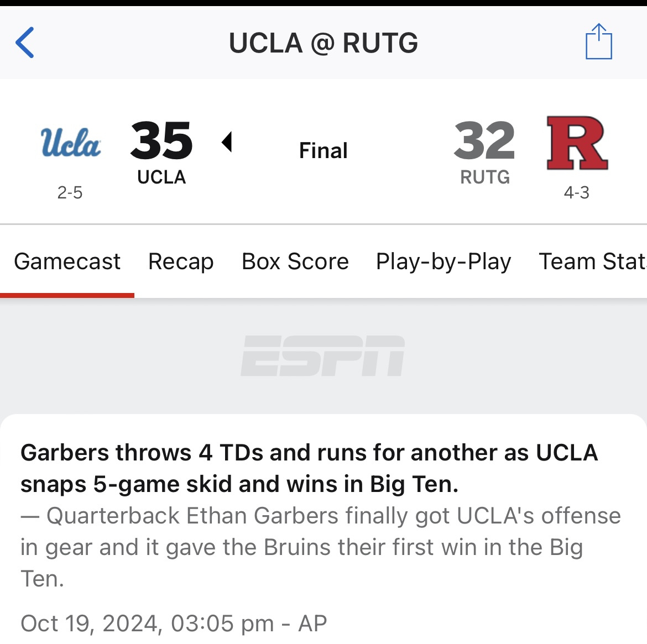The height and width of the screenshot is (644, 647).
Task: Read the Quarterback Ethan Garbers article summary
Action: point(321,547)
